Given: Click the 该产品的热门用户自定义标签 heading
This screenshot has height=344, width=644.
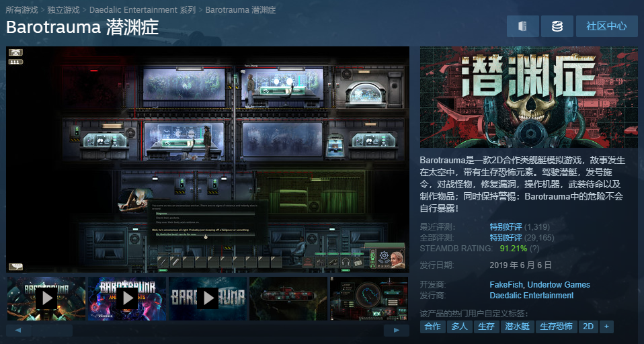Looking at the screenshot, I should point(474,314).
